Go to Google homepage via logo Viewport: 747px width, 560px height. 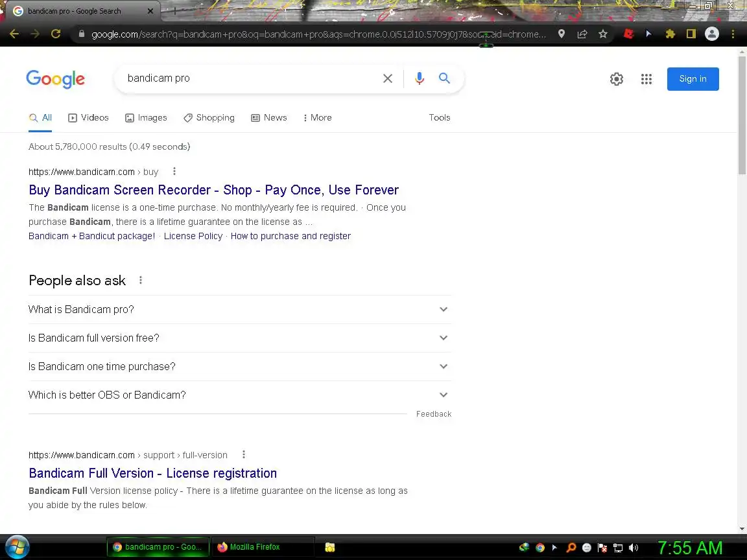click(56, 79)
